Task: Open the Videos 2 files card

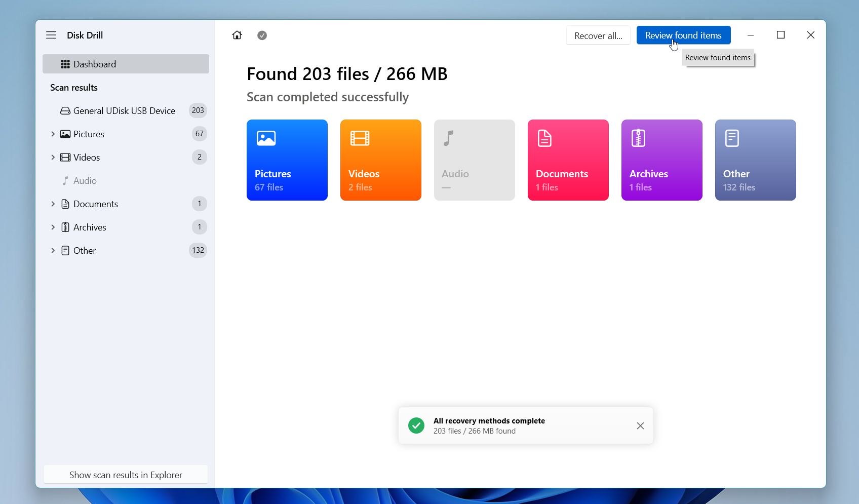Action: pyautogui.click(x=381, y=160)
